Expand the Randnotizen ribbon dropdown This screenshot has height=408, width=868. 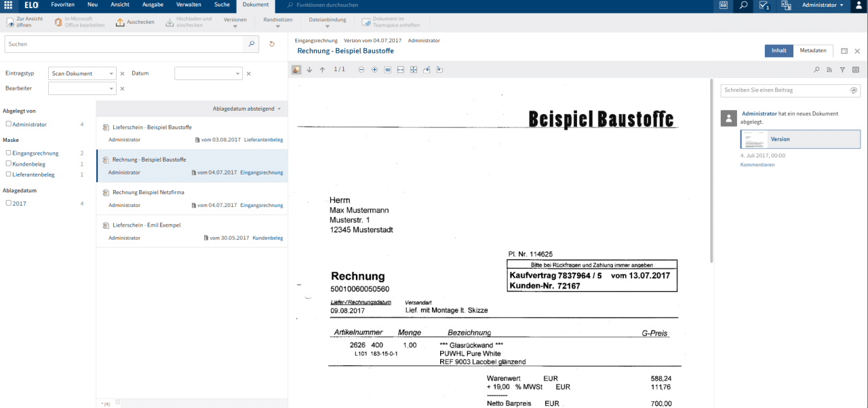click(x=278, y=22)
